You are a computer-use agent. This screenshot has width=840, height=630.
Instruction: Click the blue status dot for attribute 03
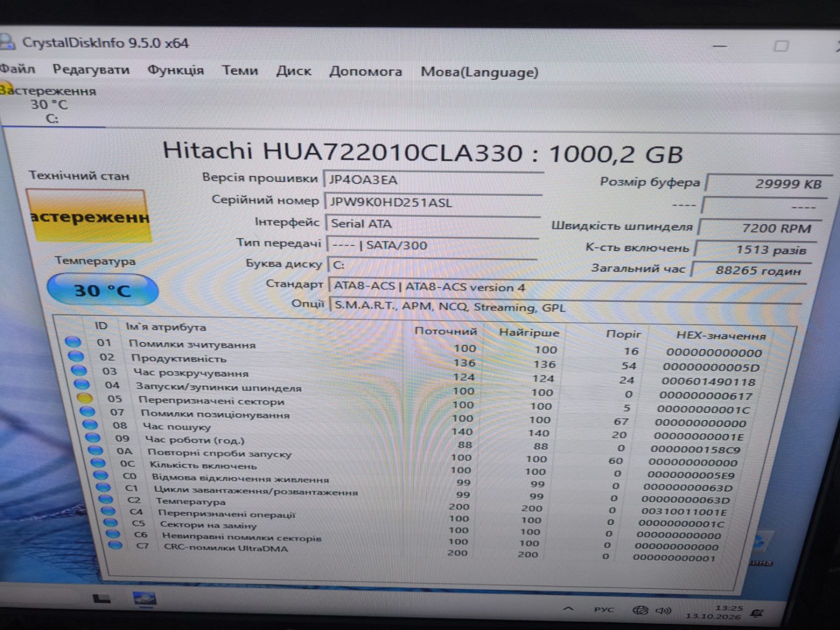pos(78,370)
